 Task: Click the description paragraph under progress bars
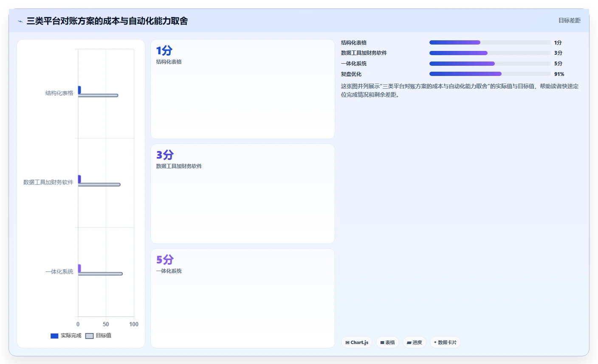(460, 90)
